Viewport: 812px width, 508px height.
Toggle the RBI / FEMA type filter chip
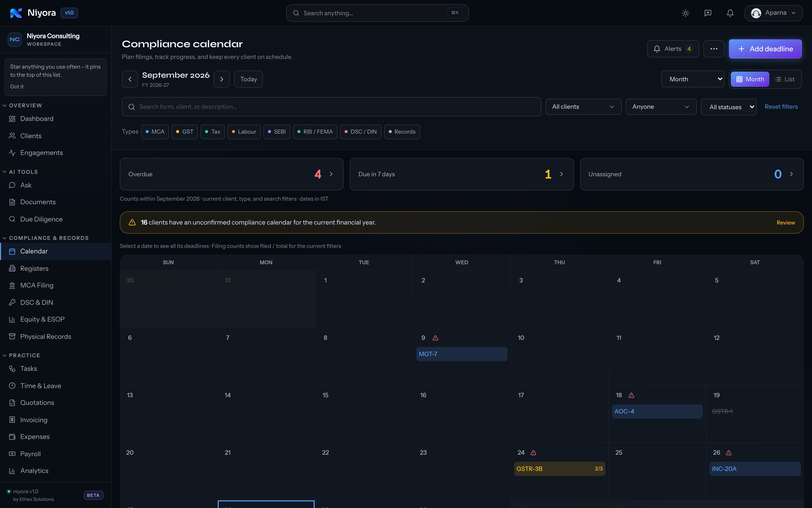coord(315,132)
